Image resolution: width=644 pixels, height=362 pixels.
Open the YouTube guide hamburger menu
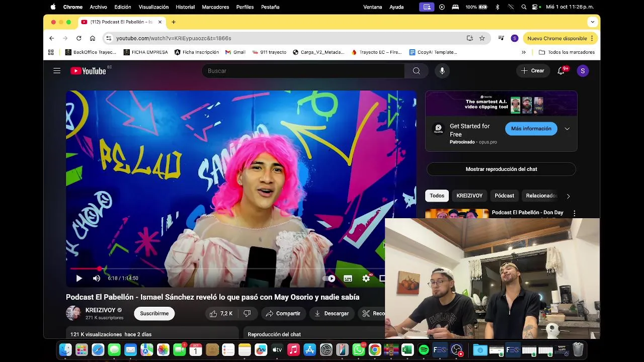[57, 71]
